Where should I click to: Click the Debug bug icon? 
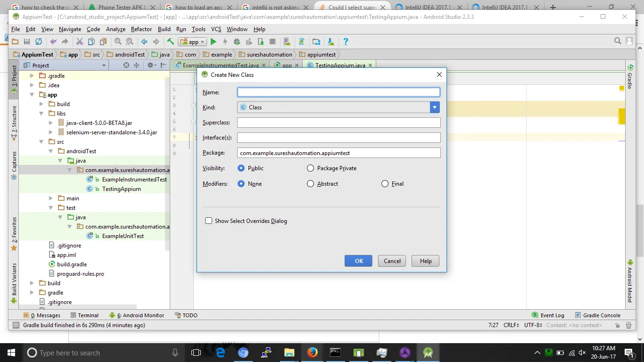point(237,42)
